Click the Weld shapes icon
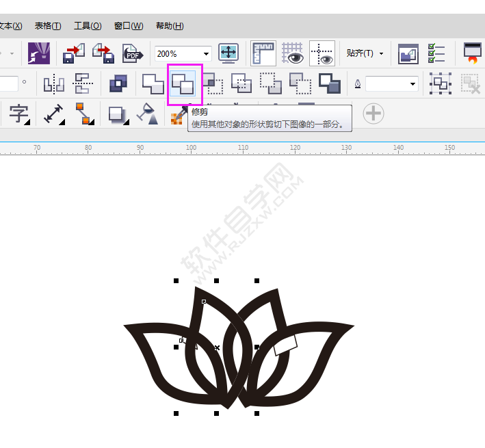The height and width of the screenshot is (448, 485). (153, 83)
